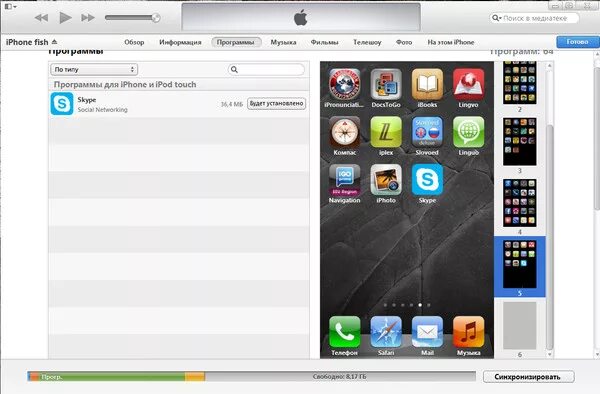600x394 pixels.
Task: Click the Navigation iGO app icon
Action: click(x=344, y=179)
